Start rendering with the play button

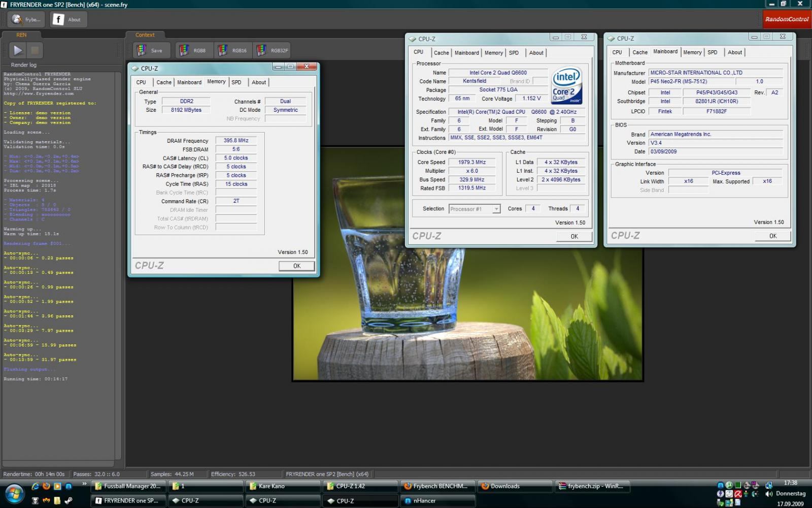click(18, 50)
